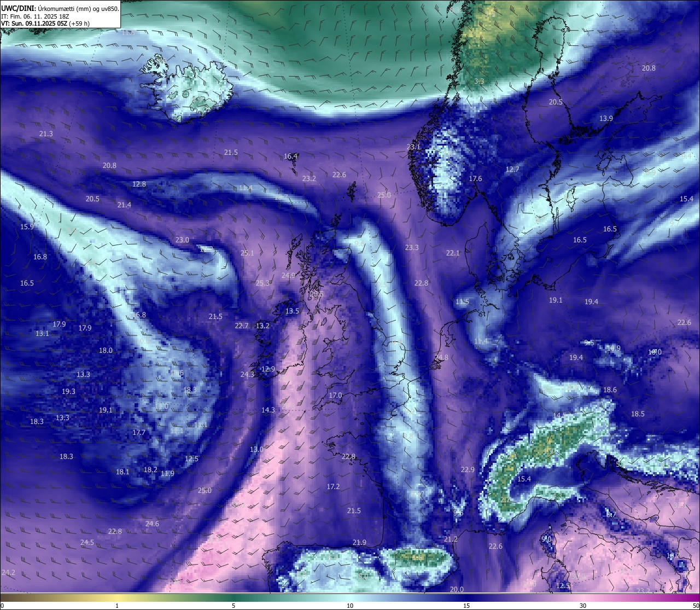Image resolution: width=700 pixels, height=610 pixels.
Task: Click the 21.3 value label
Action: pyautogui.click(x=46, y=133)
